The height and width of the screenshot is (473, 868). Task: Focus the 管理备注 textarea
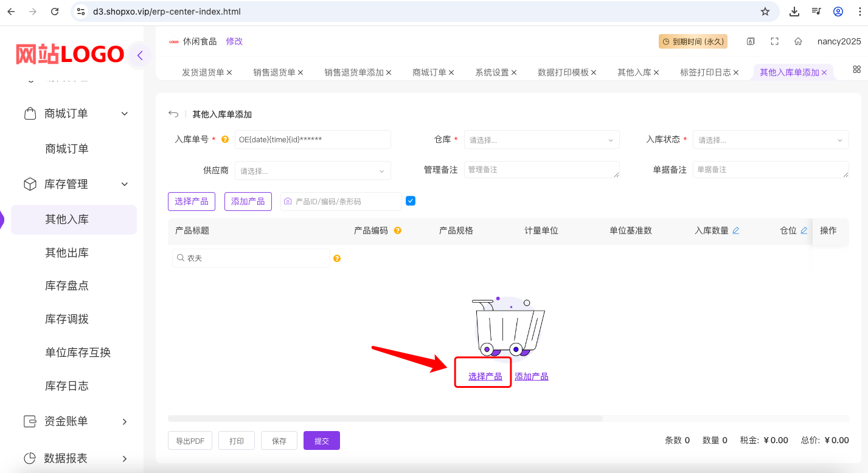click(x=541, y=170)
